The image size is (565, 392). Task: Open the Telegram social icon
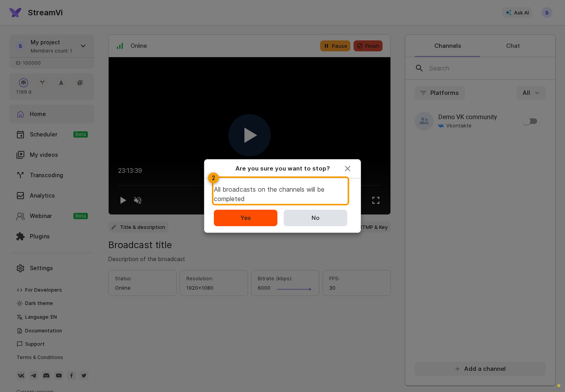click(x=34, y=376)
